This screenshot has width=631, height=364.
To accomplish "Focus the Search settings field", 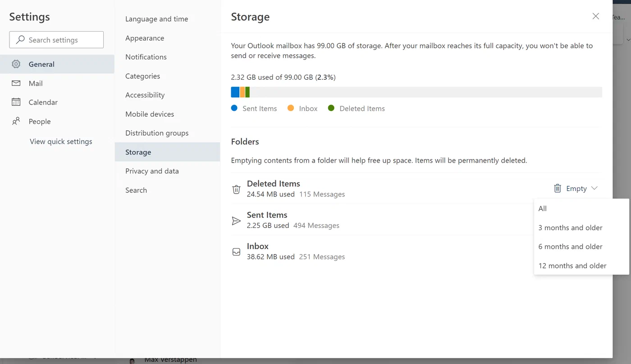I will [56, 40].
